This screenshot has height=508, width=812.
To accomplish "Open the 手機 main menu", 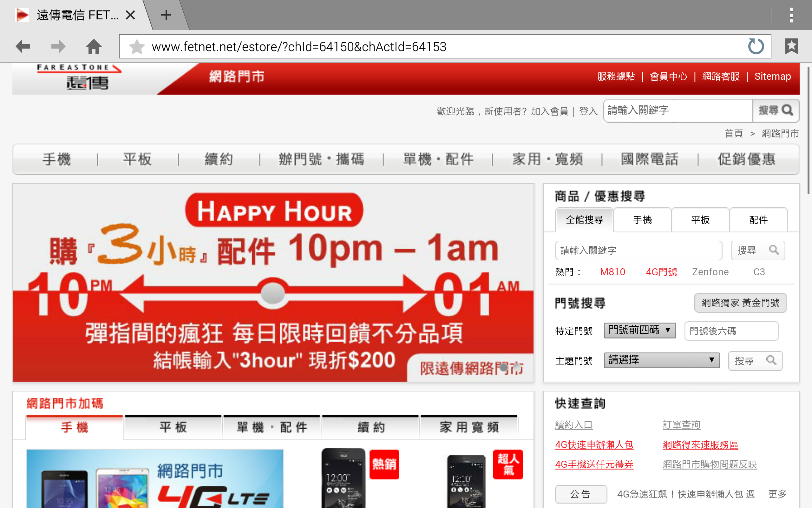I will pyautogui.click(x=56, y=159).
